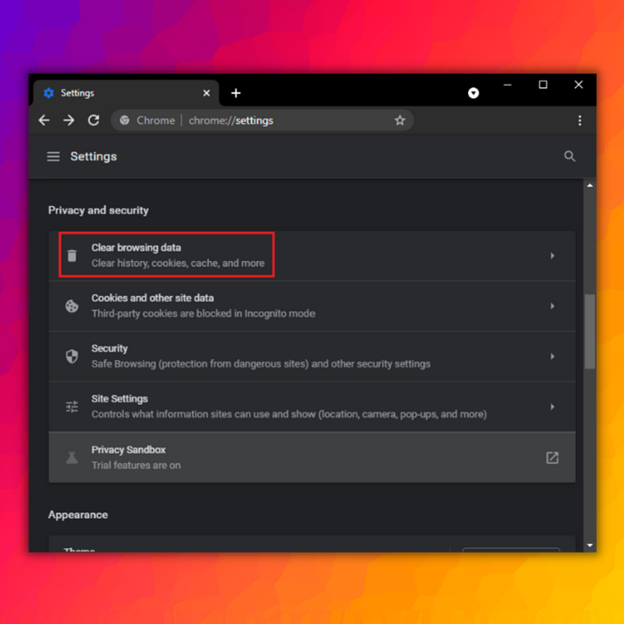Click scrollbar down arrow
Screen dimensions: 624x624
pos(590,545)
